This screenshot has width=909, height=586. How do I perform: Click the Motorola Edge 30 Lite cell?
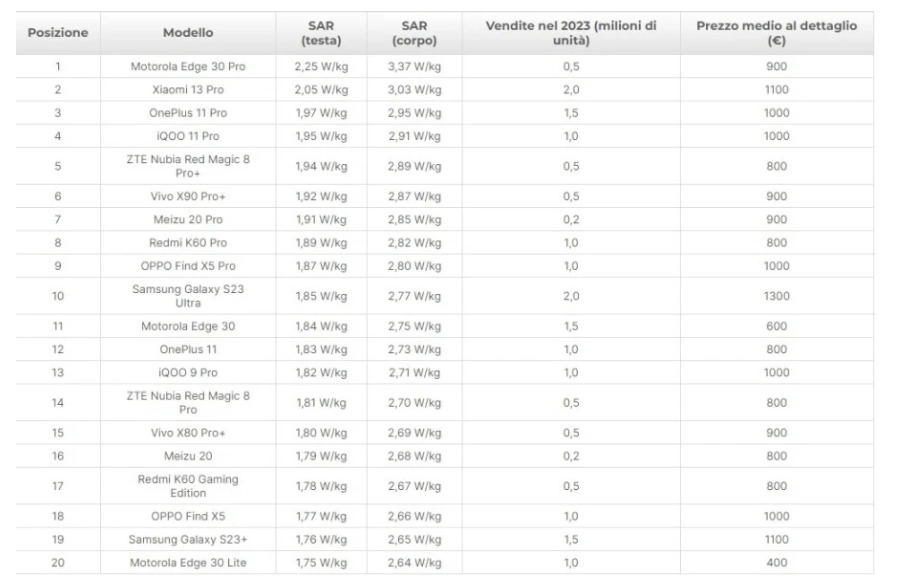[x=188, y=563]
